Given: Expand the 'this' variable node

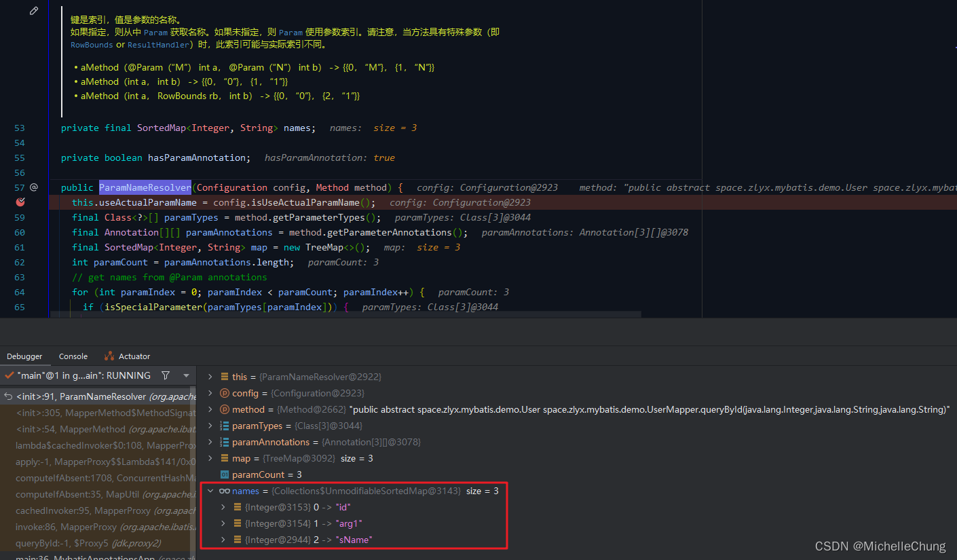Looking at the screenshot, I should (x=210, y=377).
